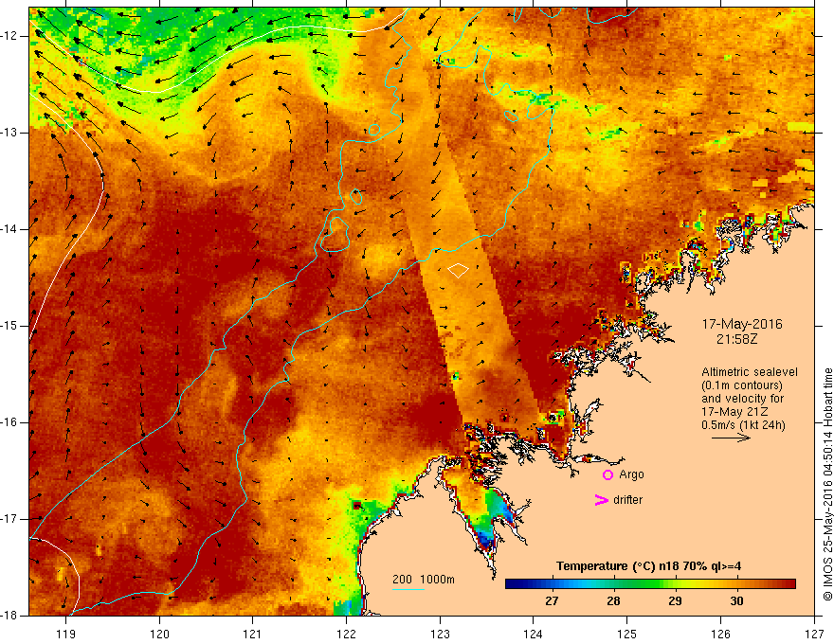The image size is (834, 644).
Task: Click the '123' longitude axis label
Action: [x=440, y=634]
